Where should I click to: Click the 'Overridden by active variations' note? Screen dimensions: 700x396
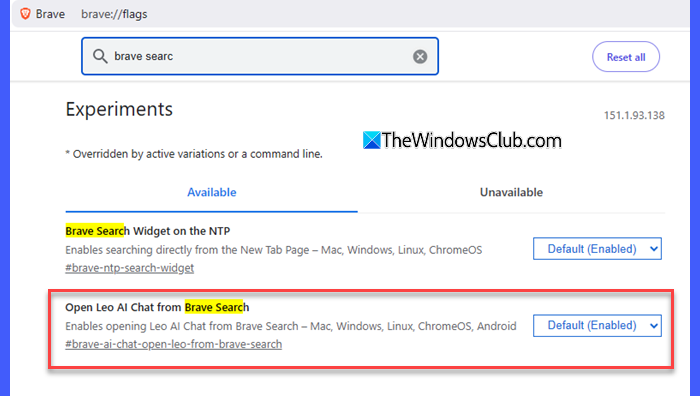[194, 154]
